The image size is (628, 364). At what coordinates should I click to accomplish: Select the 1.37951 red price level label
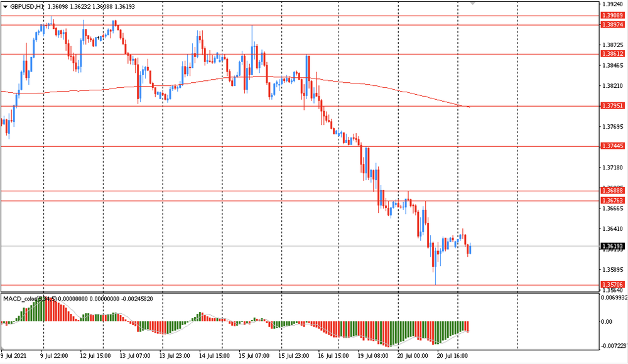tap(613, 105)
